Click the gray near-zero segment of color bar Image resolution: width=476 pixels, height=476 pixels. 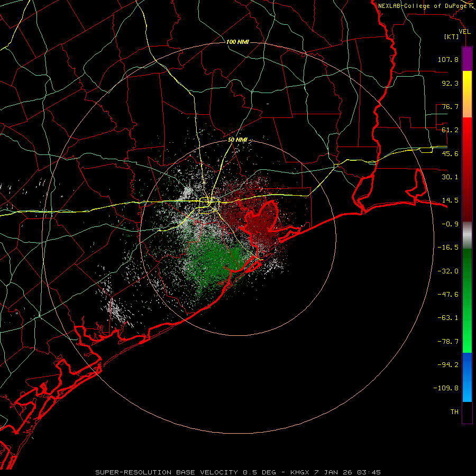point(467,235)
